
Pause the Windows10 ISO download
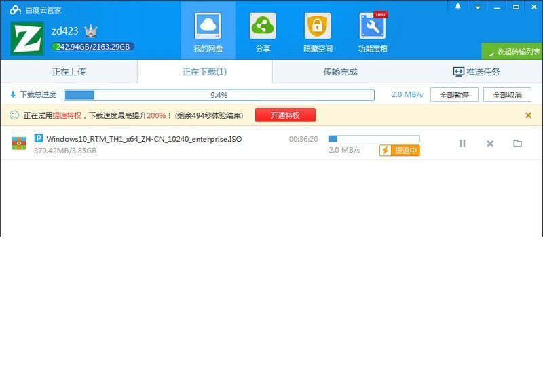click(462, 144)
